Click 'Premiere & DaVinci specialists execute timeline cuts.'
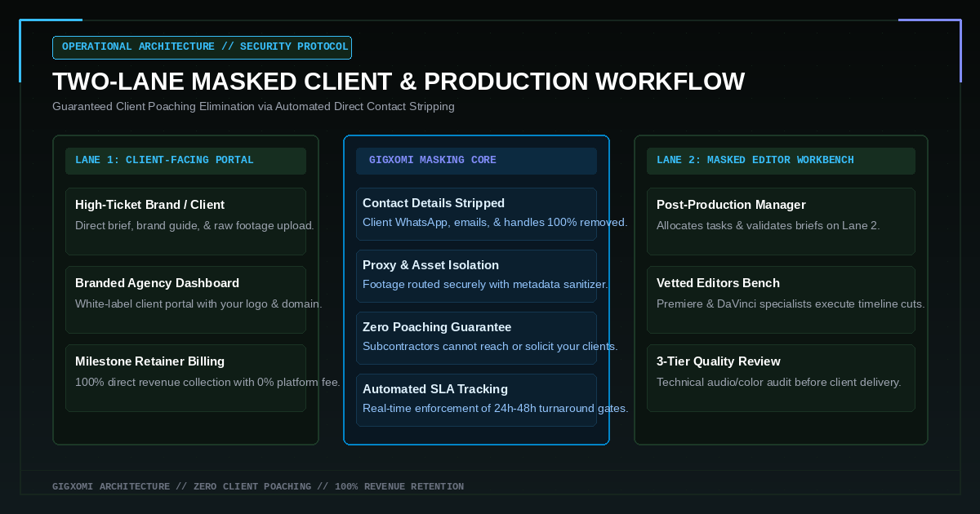980x514 pixels. pyautogui.click(x=791, y=304)
